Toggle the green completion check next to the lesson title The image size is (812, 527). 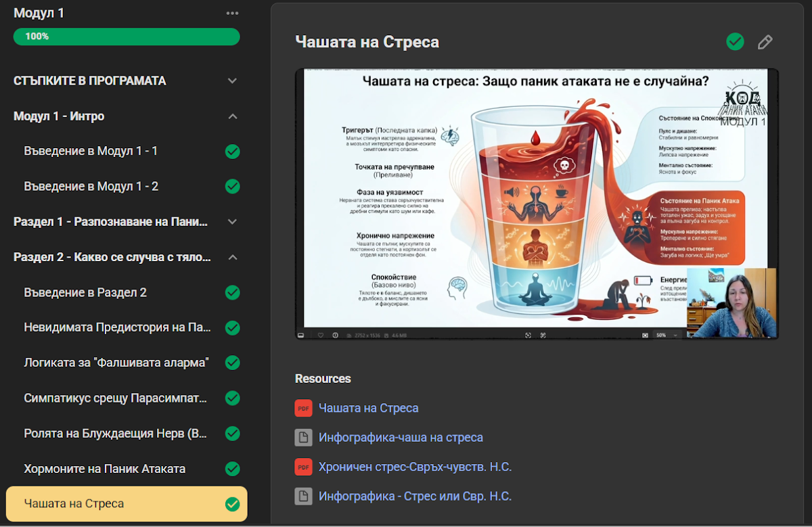tap(735, 42)
